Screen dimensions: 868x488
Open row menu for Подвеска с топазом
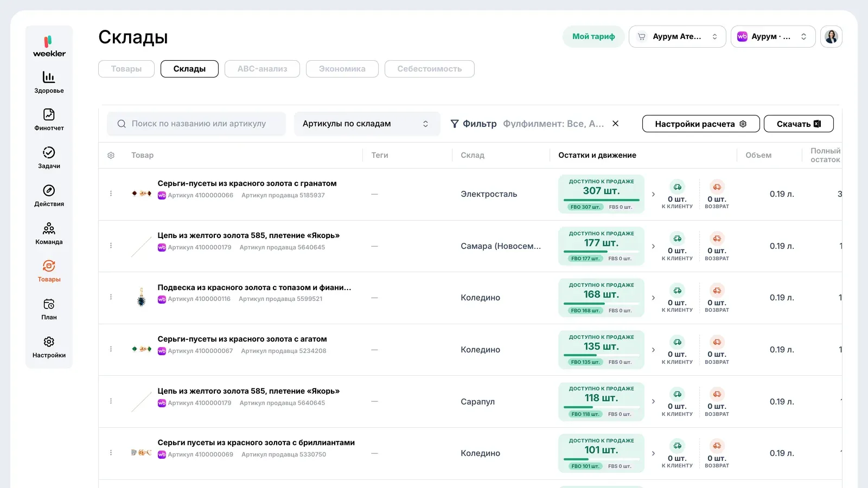pos(111,297)
